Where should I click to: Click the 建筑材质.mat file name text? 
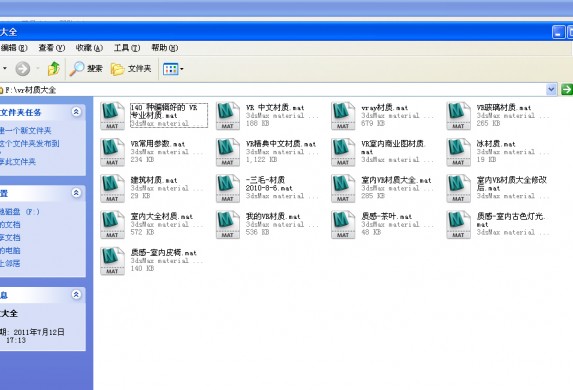tap(154, 180)
